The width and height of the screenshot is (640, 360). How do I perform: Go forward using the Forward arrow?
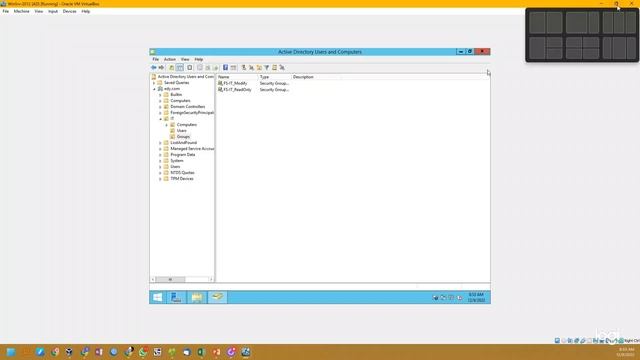point(161,67)
